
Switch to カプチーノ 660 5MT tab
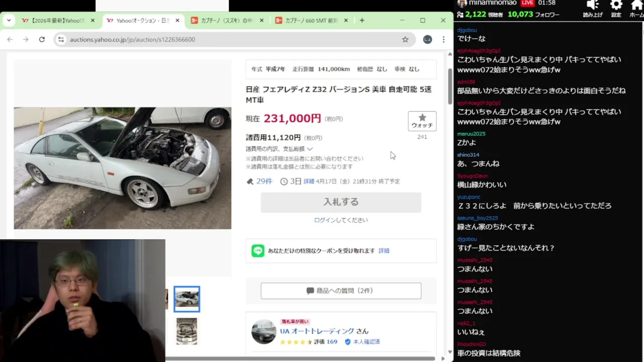[x=312, y=21]
